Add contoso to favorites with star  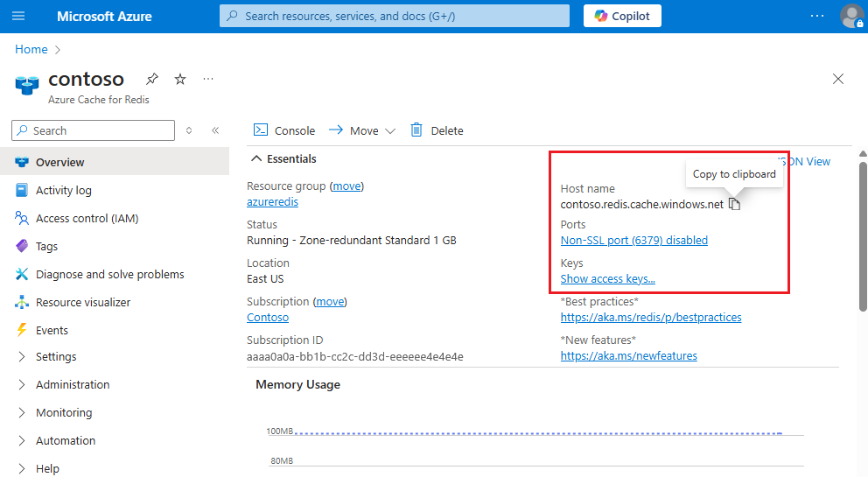click(180, 80)
